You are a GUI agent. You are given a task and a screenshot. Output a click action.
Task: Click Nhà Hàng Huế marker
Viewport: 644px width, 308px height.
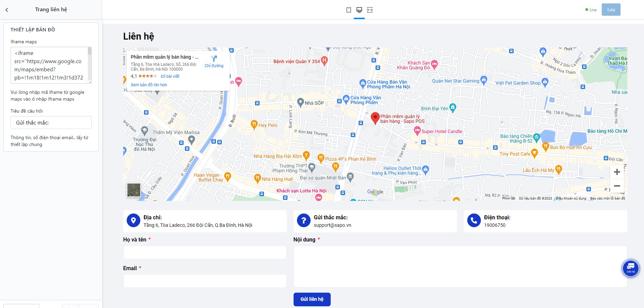(x=257, y=178)
